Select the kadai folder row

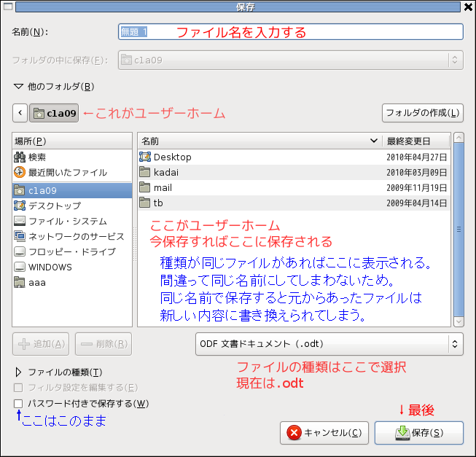click(294, 172)
